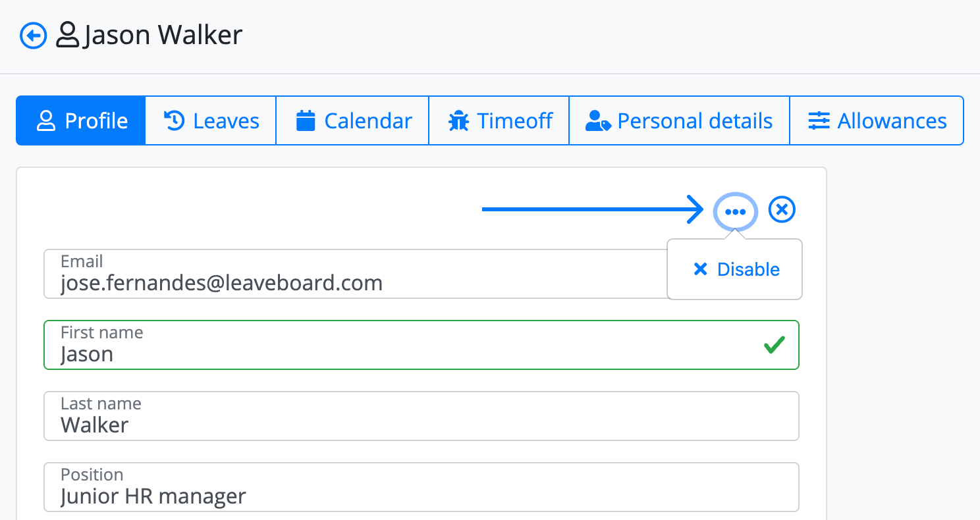Image resolution: width=980 pixels, height=520 pixels.
Task: Open the Personal details tab
Action: click(x=679, y=120)
